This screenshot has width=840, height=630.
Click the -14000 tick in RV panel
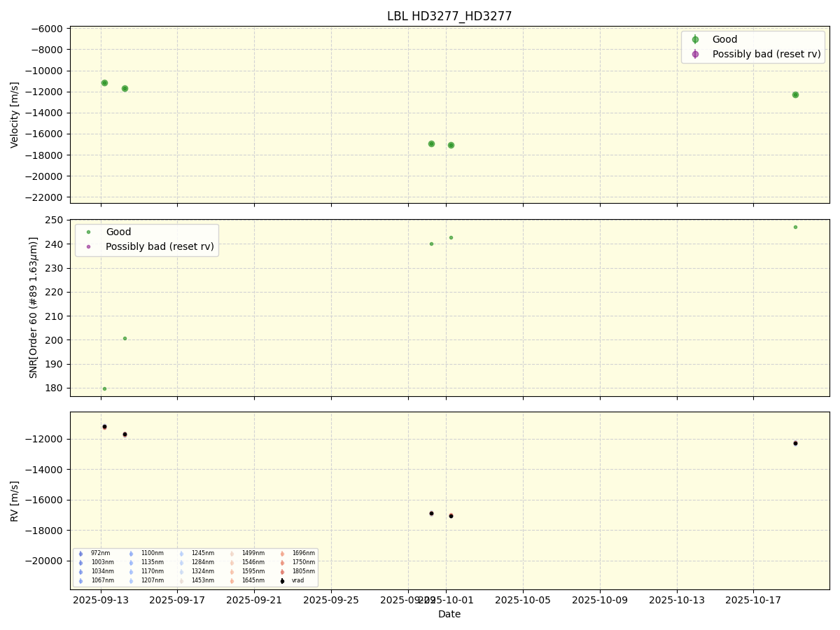(x=44, y=470)
